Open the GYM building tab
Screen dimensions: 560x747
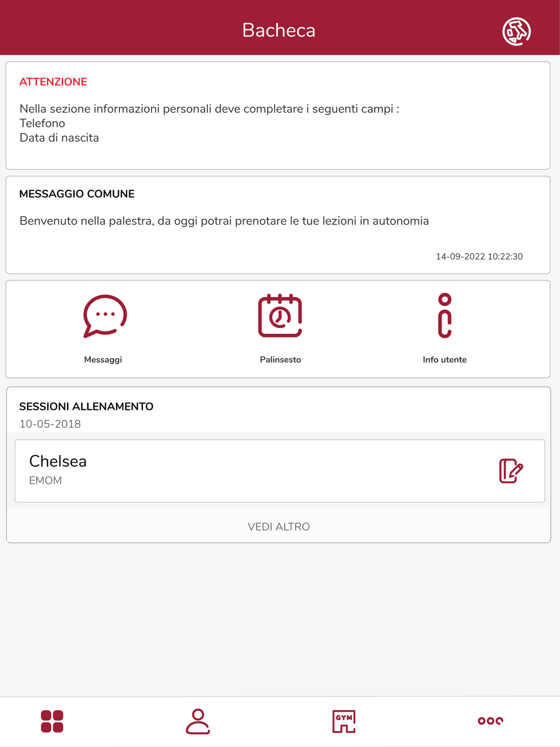(344, 721)
